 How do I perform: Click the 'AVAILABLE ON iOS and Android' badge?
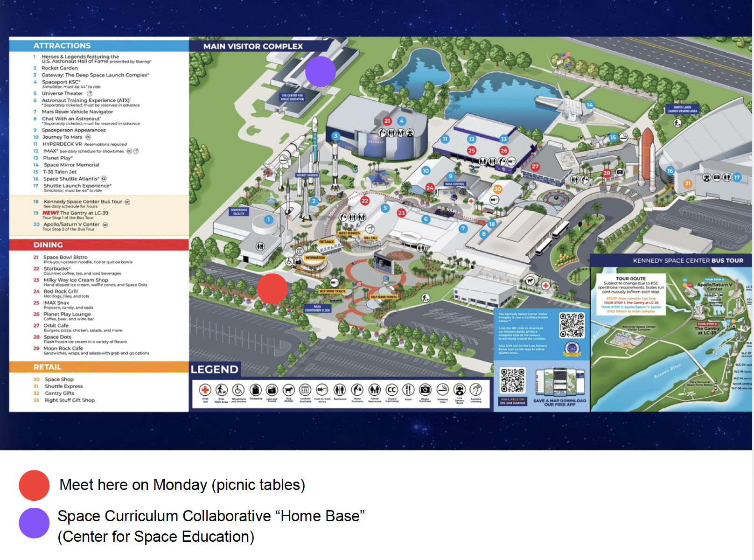pyautogui.click(x=513, y=401)
